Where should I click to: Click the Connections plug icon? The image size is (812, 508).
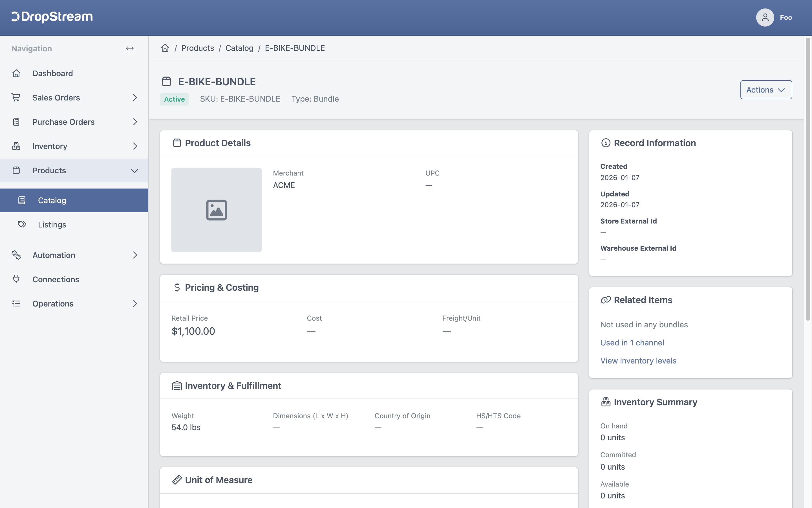[16, 279]
